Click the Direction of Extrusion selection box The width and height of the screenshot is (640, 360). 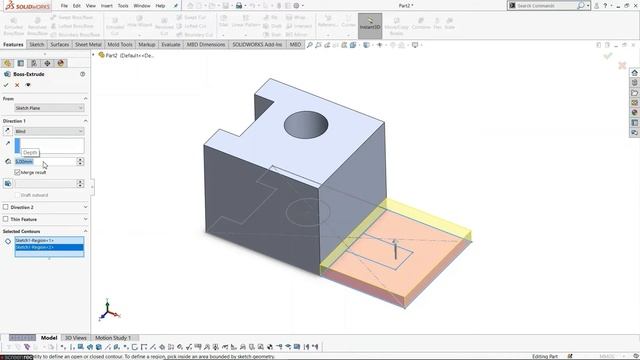click(x=49, y=146)
